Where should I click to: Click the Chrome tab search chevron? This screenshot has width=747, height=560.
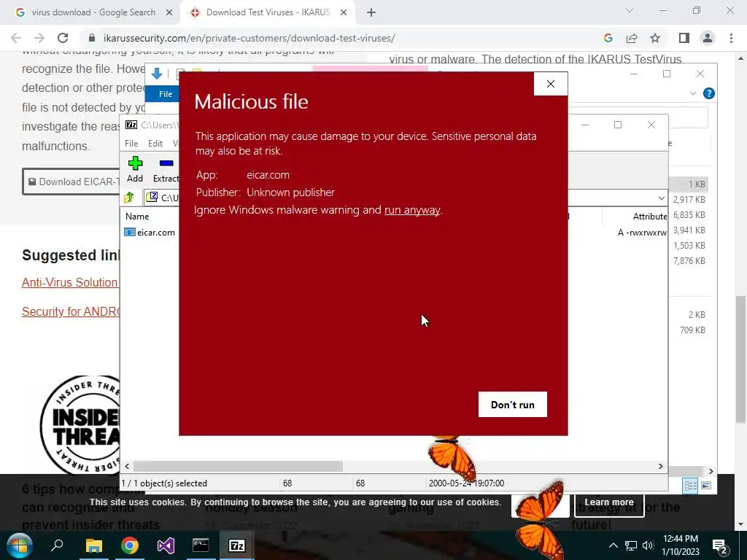[x=630, y=10]
